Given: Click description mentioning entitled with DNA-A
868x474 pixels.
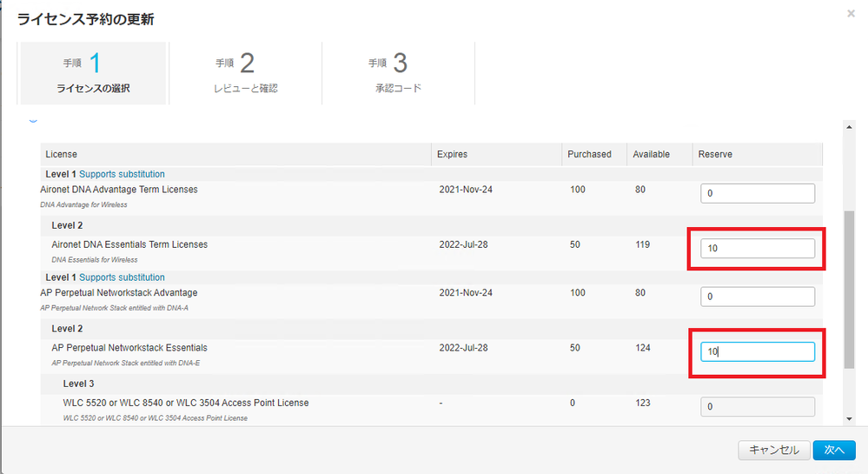Looking at the screenshot, I should 114,308.
